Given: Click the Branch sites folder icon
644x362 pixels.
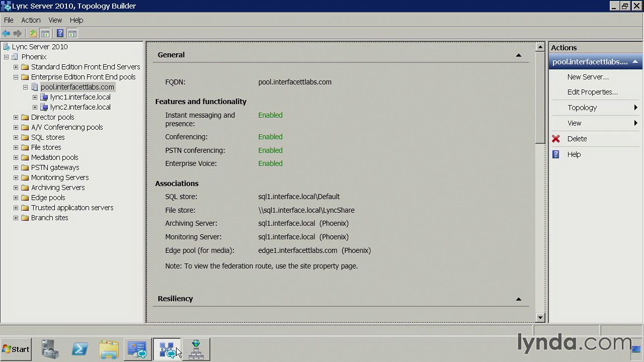Looking at the screenshot, I should point(25,218).
